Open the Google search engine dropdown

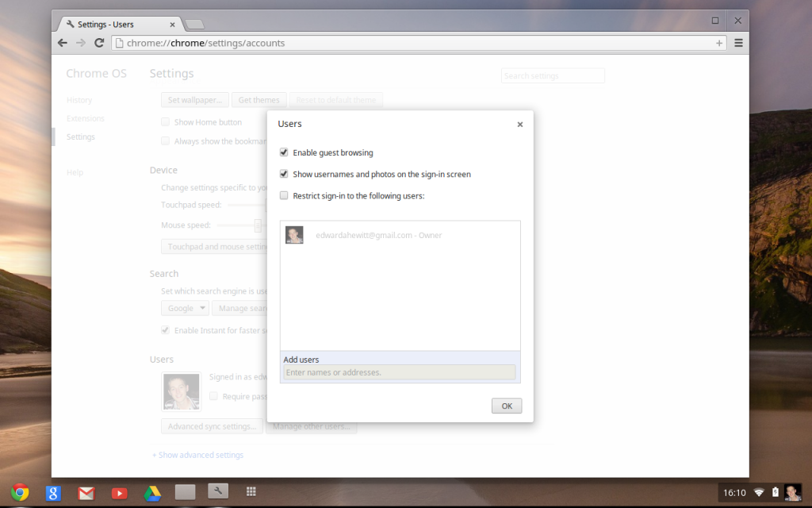click(185, 308)
